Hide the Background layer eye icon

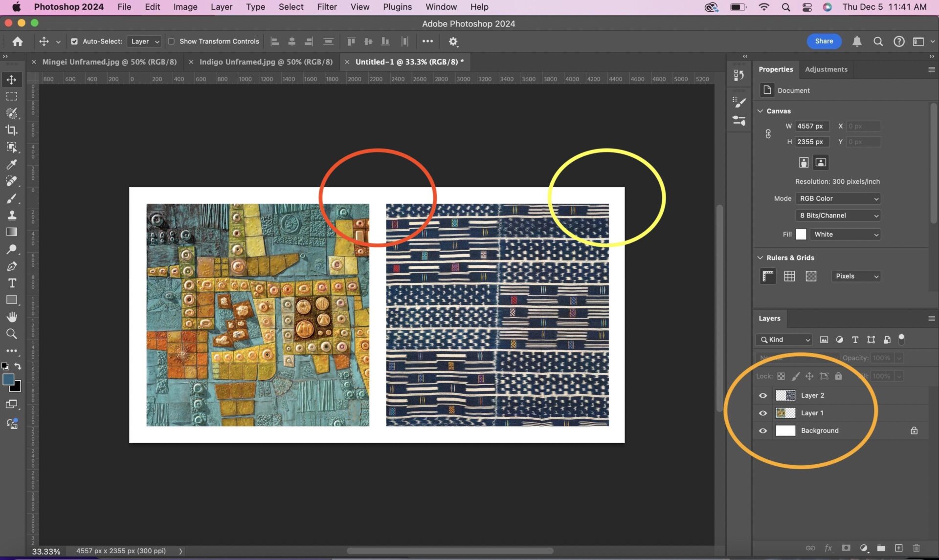pyautogui.click(x=763, y=431)
